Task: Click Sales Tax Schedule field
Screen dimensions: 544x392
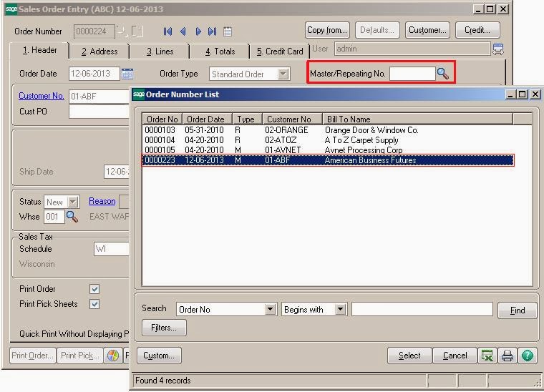Action: point(112,249)
